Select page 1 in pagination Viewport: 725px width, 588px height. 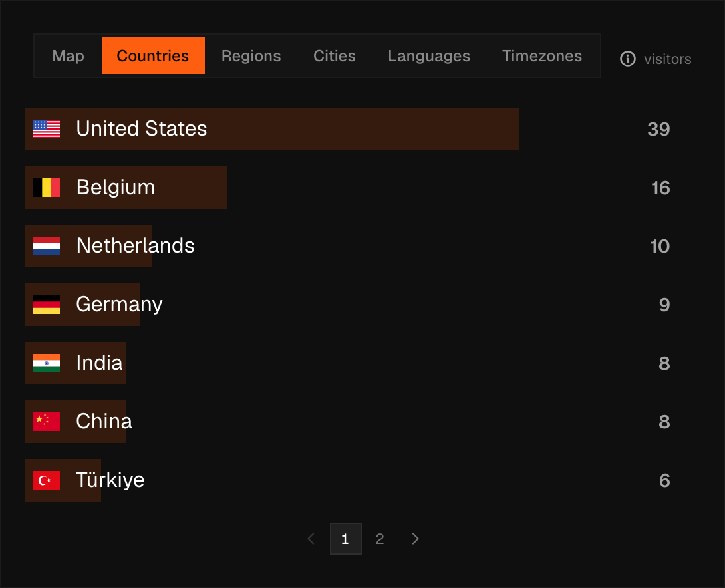(345, 539)
